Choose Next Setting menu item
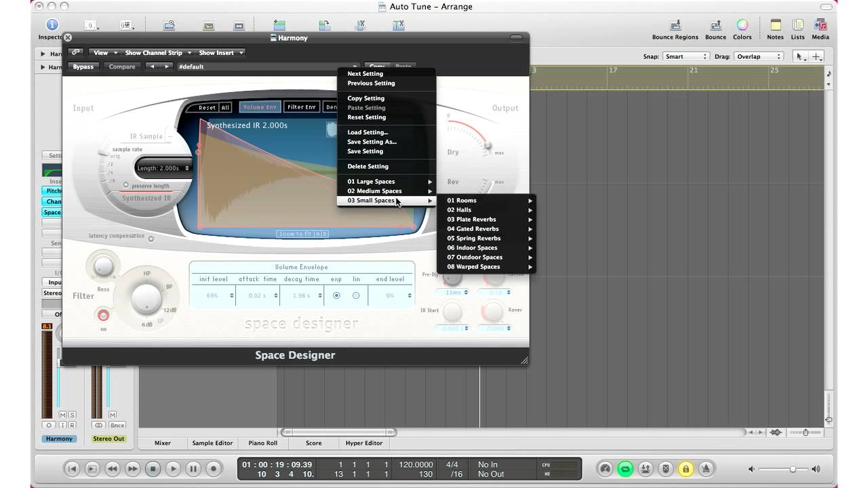This screenshot has height=488, width=868. pyautogui.click(x=387, y=74)
